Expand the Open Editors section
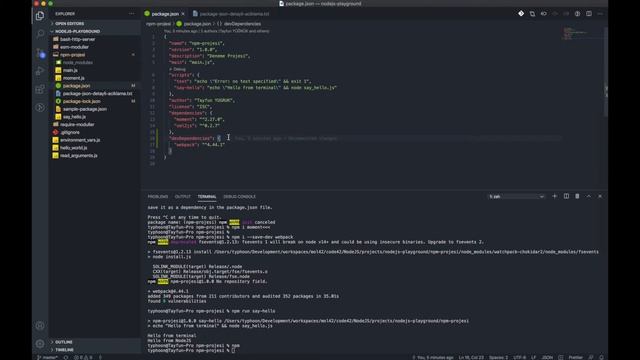The height and width of the screenshot is (360, 640). pyautogui.click(x=95, y=24)
